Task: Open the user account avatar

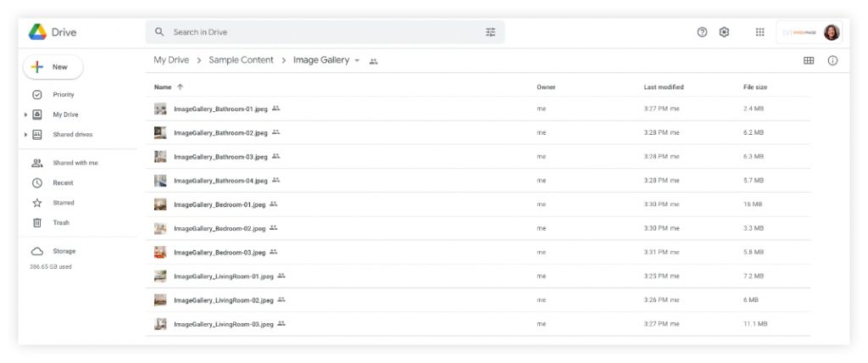Action: pyautogui.click(x=832, y=32)
